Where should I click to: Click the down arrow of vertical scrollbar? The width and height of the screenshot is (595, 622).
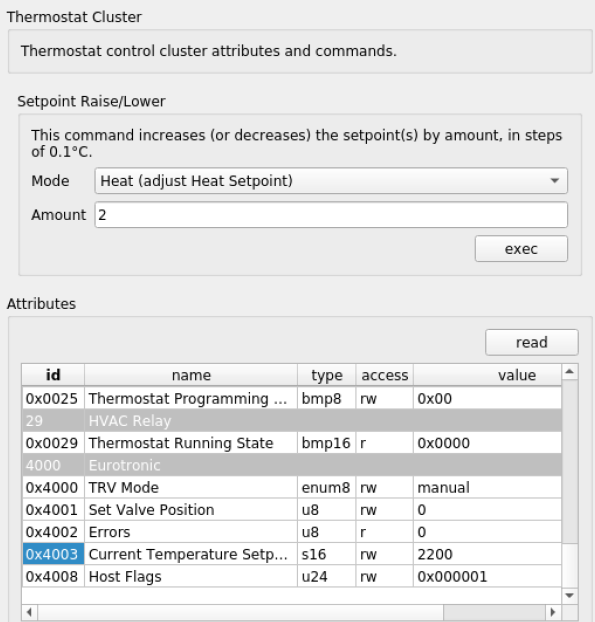570,595
